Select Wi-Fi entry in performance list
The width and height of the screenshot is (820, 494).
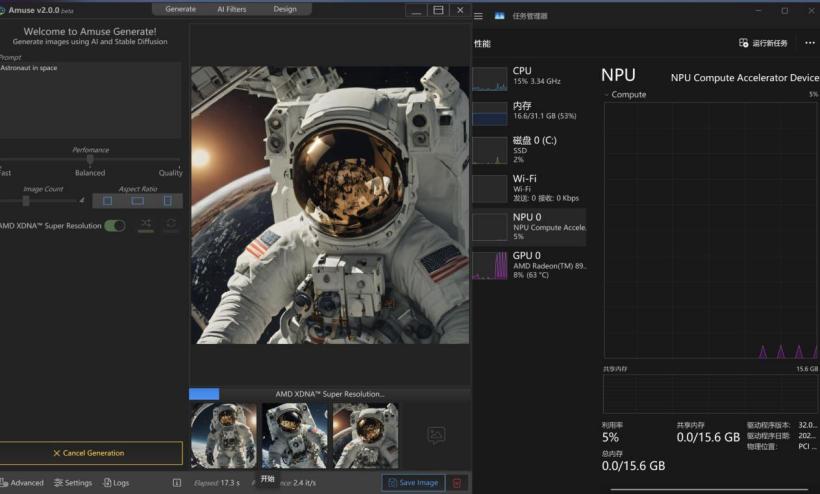click(529, 188)
